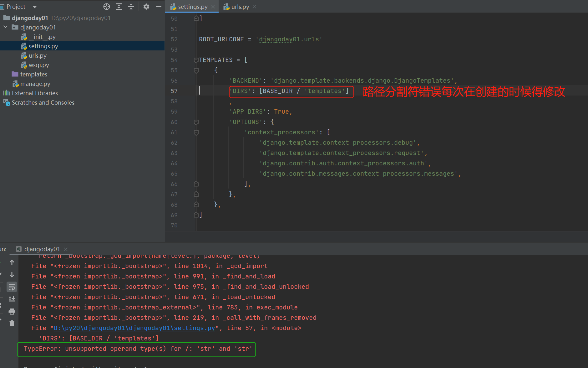Fold the dict block at line 55
Image resolution: width=588 pixels, height=368 pixels.
[x=196, y=70]
